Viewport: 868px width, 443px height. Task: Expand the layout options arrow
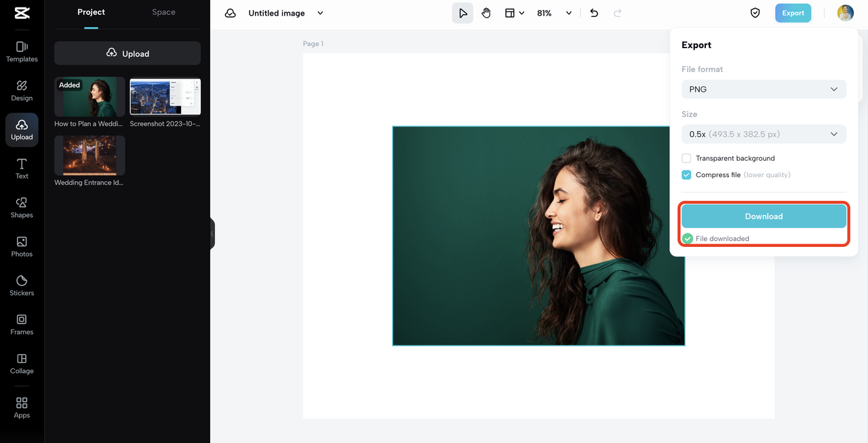[521, 13]
